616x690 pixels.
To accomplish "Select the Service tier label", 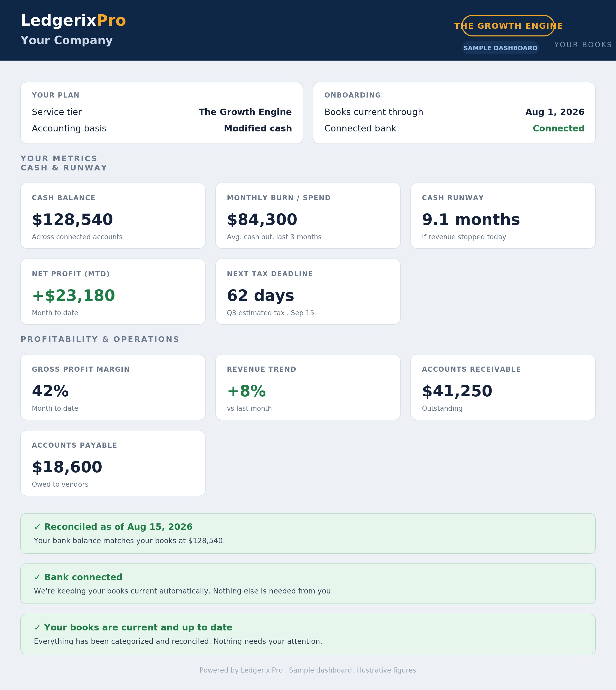I will point(56,112).
